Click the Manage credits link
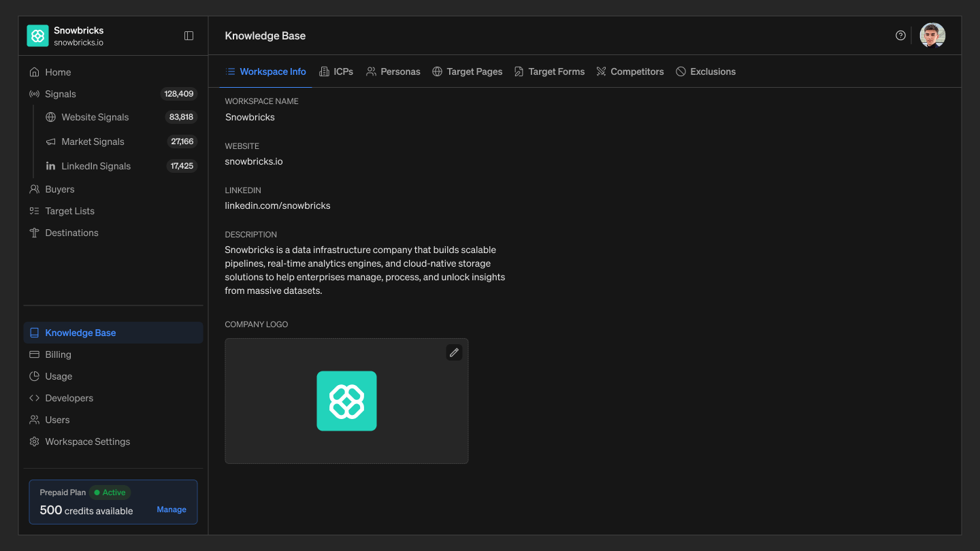Image resolution: width=980 pixels, height=551 pixels. [x=171, y=510]
